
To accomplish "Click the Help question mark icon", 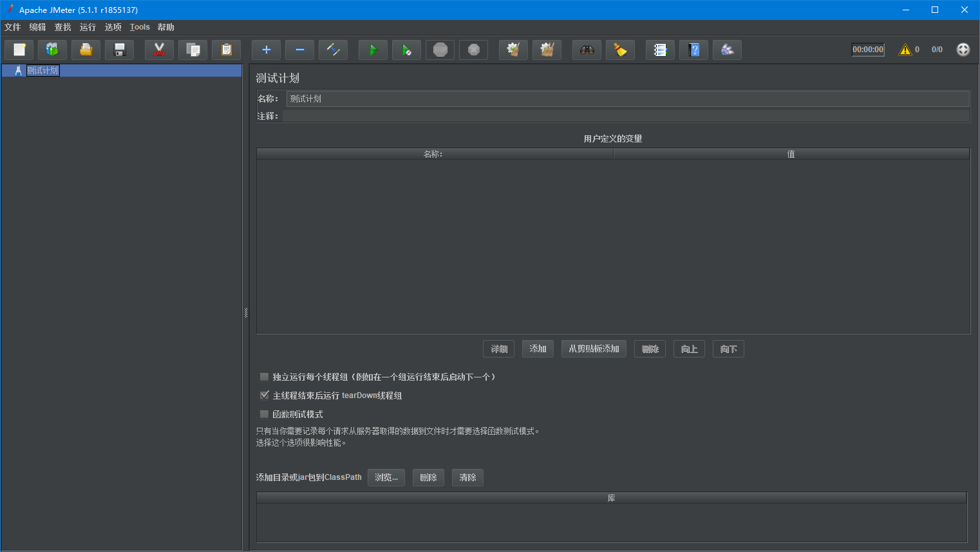I will click(x=693, y=50).
